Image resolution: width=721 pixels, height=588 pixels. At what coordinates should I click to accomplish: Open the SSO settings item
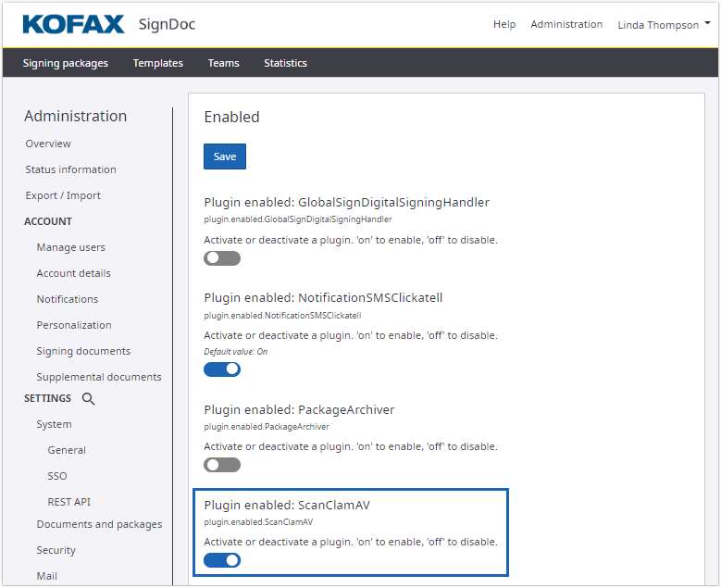[x=56, y=476]
